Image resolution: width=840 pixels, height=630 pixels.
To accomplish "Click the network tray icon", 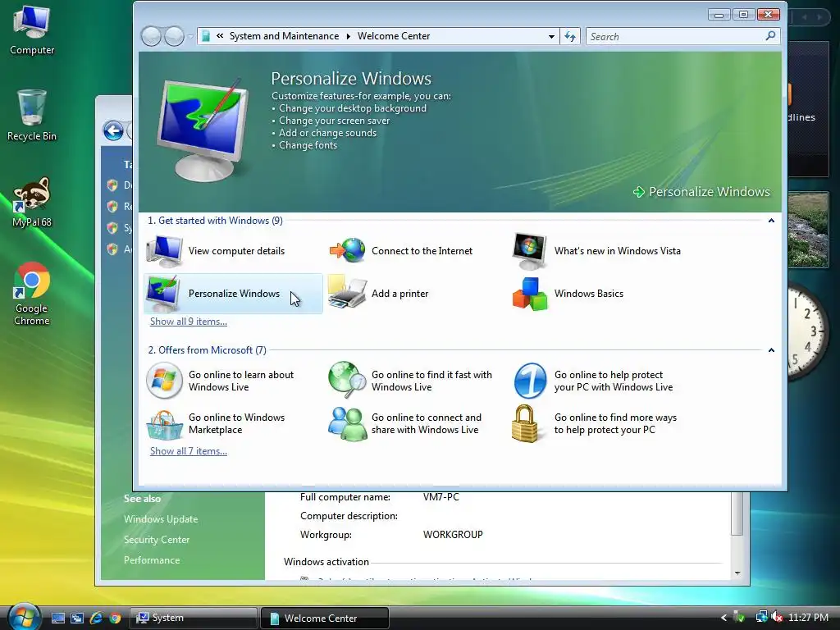I will [x=761, y=617].
